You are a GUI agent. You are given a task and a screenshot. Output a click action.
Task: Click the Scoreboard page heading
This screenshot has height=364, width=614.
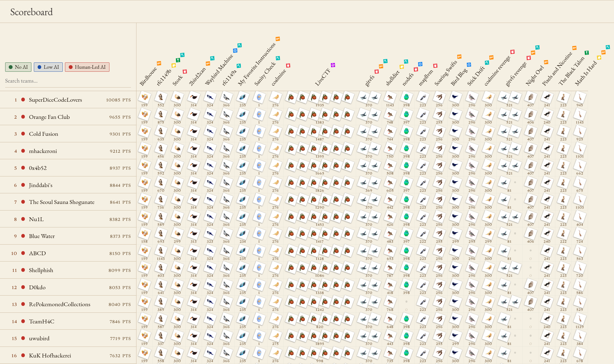(31, 12)
